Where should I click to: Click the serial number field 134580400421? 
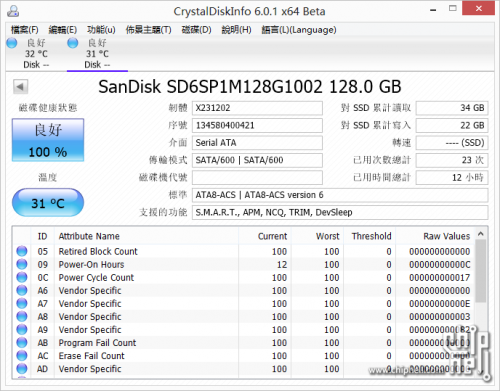pos(257,125)
